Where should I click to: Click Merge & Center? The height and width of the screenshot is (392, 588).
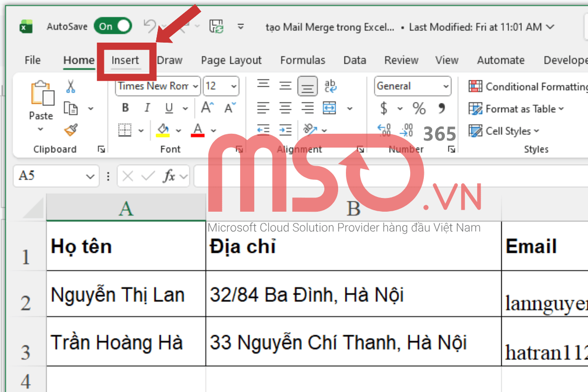329,108
